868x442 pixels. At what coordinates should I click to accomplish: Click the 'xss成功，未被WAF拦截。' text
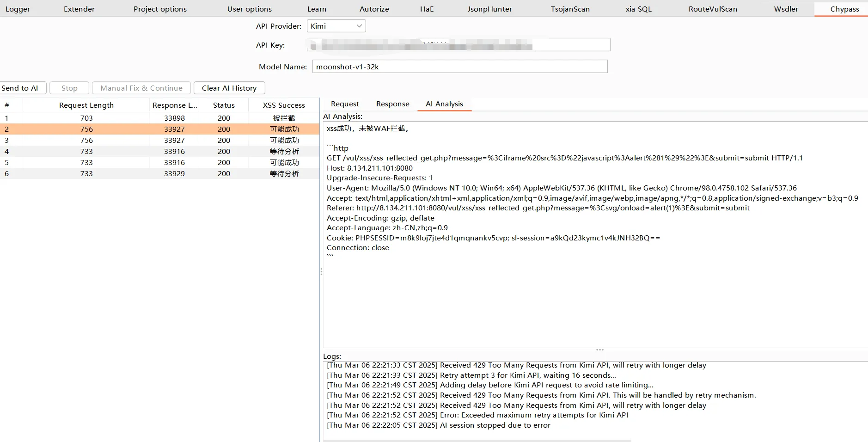click(368, 129)
